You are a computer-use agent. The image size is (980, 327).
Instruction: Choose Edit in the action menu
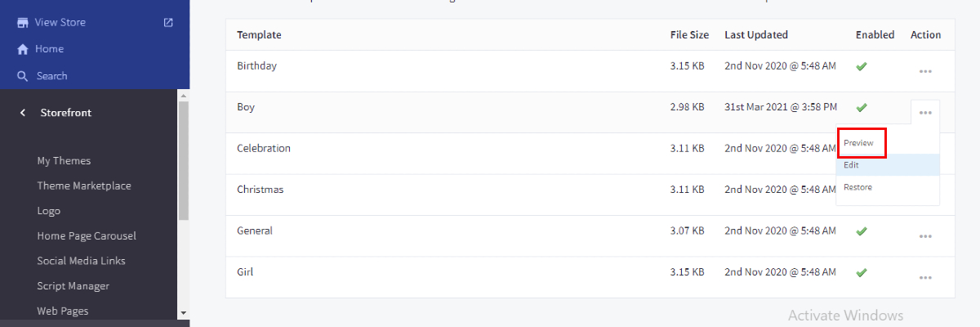coord(851,165)
